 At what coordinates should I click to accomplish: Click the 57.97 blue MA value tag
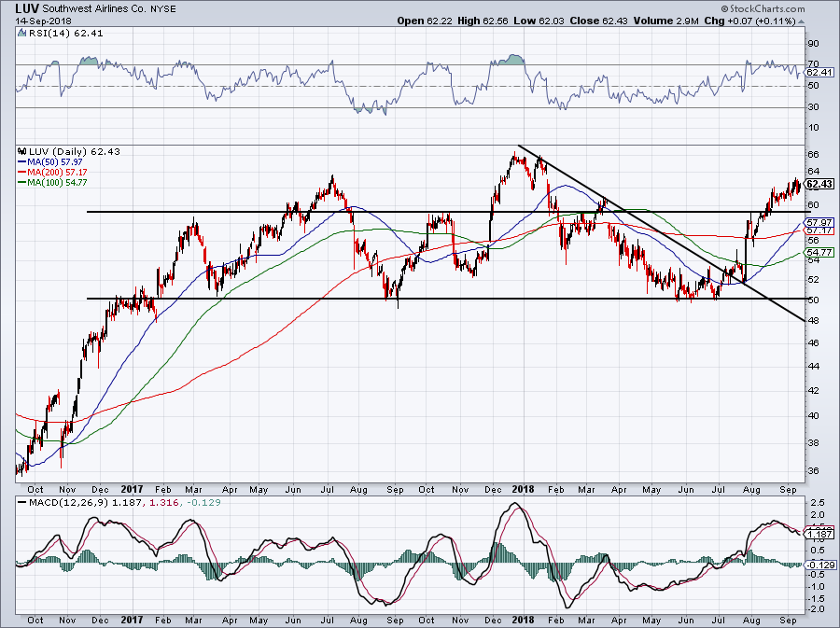pyautogui.click(x=819, y=221)
